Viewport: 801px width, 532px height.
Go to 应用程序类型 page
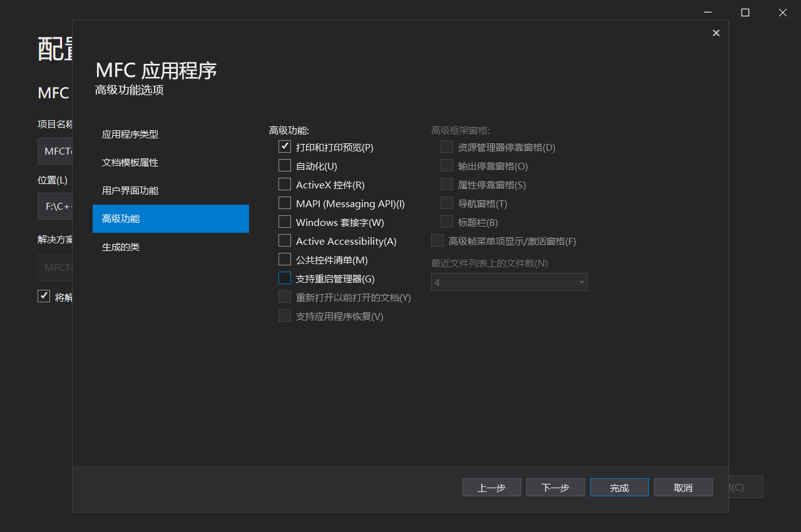(x=171, y=134)
